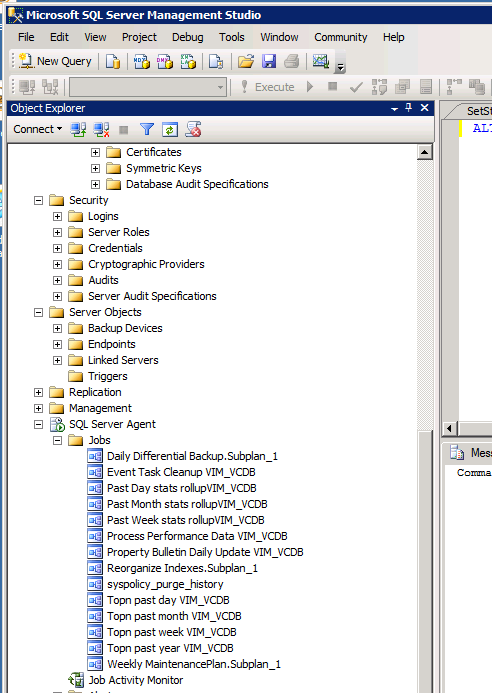Click the Parse checkmark icon

356,87
